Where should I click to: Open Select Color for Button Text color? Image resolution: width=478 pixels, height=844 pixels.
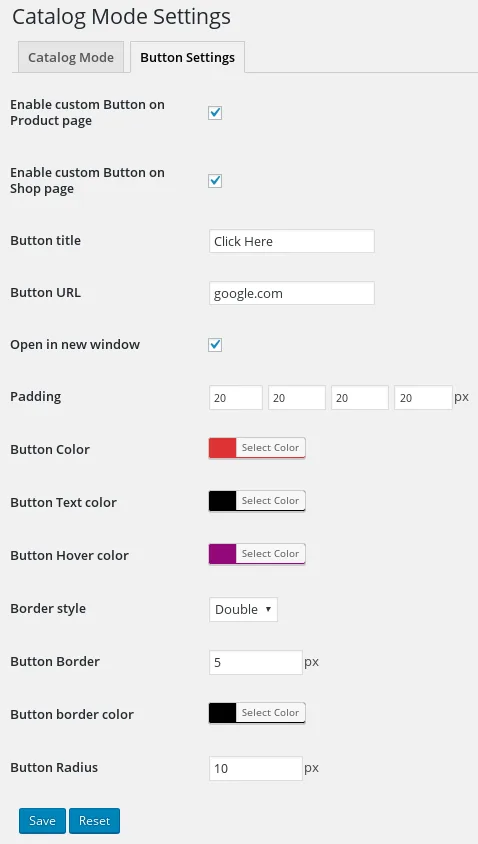[270, 501]
